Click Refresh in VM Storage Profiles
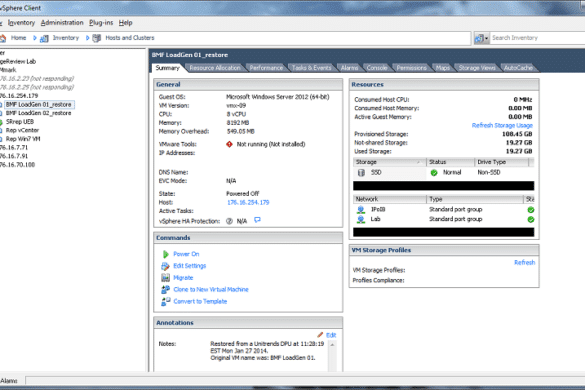The width and height of the screenshot is (585, 390). pyautogui.click(x=525, y=263)
